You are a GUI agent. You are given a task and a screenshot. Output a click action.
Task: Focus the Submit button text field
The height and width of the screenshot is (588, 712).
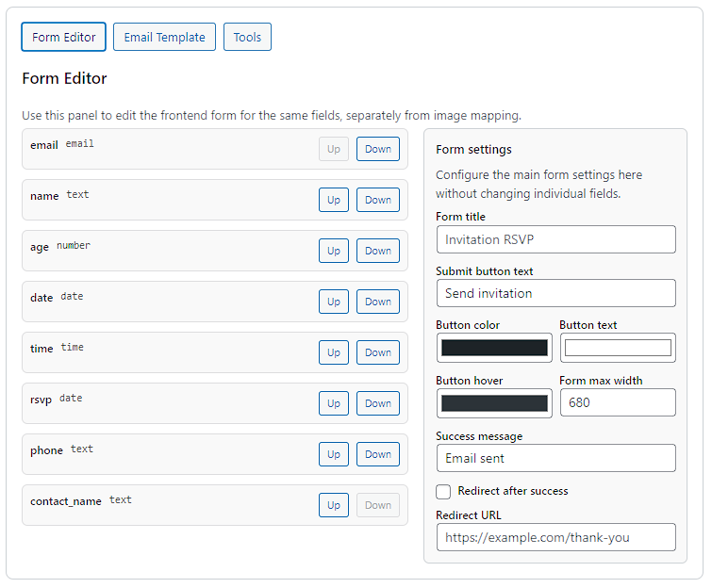coord(555,293)
